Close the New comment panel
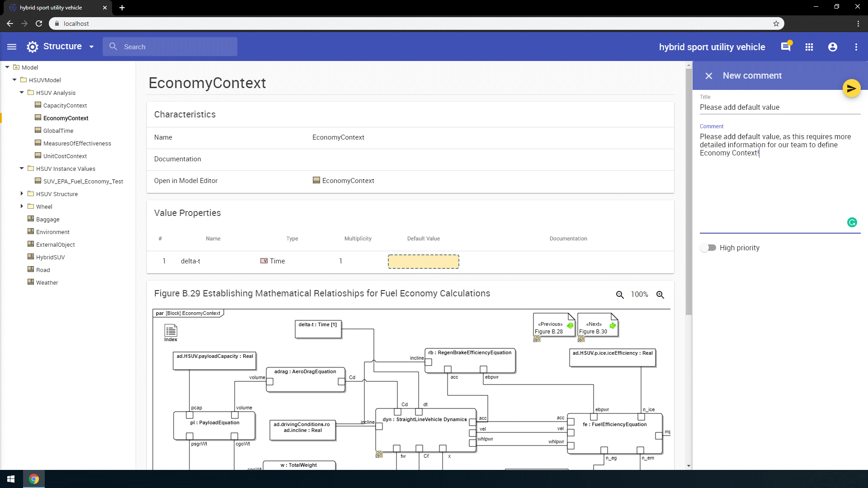Image resolution: width=868 pixels, height=488 pixels. [x=709, y=76]
